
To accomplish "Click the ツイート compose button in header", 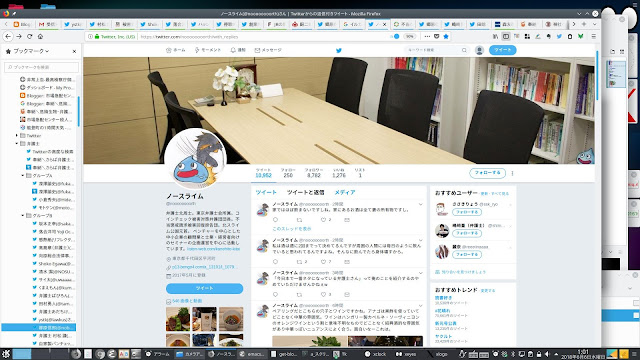I will click(502, 50).
